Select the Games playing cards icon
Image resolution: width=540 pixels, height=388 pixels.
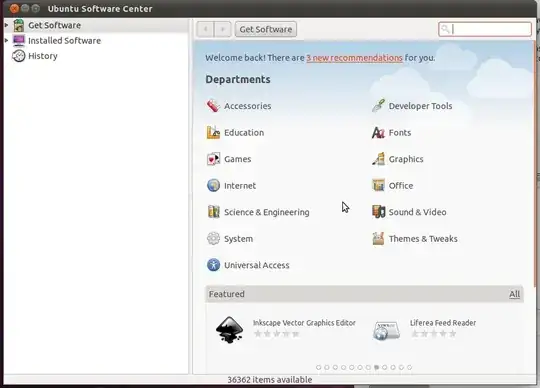point(213,159)
